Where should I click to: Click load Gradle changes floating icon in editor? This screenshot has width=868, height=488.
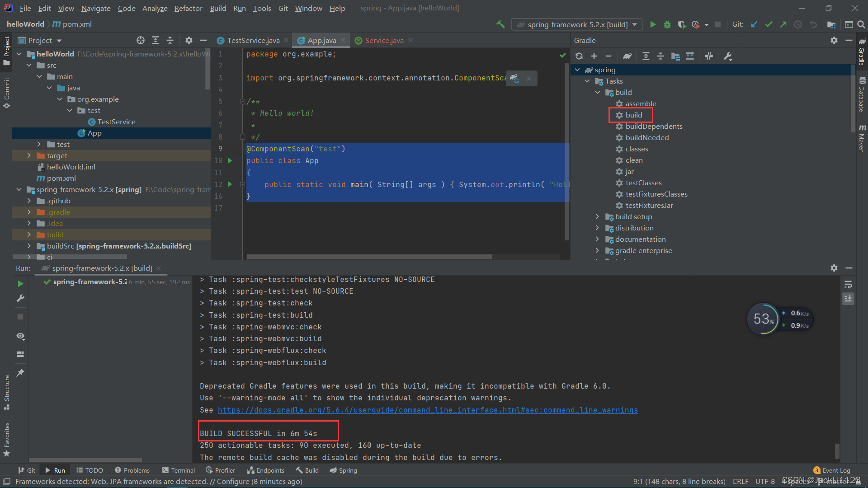[514, 78]
